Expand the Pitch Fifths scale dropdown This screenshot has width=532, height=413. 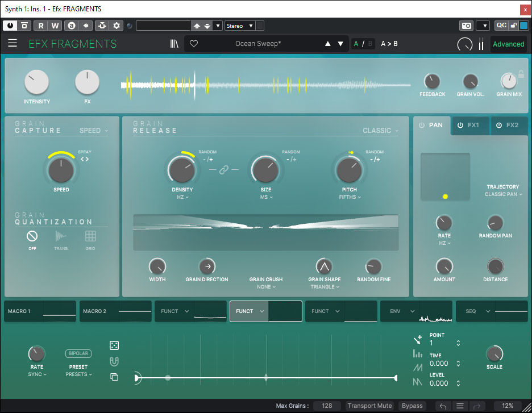pos(349,197)
